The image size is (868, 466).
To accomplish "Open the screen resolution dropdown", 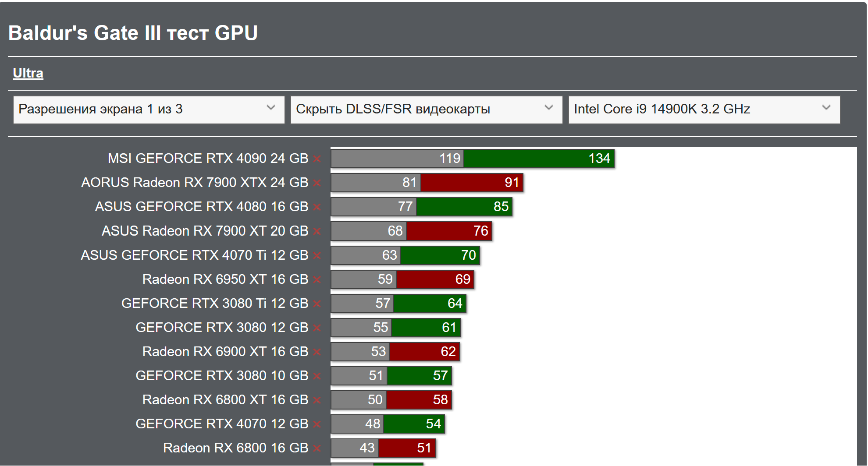I will pyautogui.click(x=149, y=109).
